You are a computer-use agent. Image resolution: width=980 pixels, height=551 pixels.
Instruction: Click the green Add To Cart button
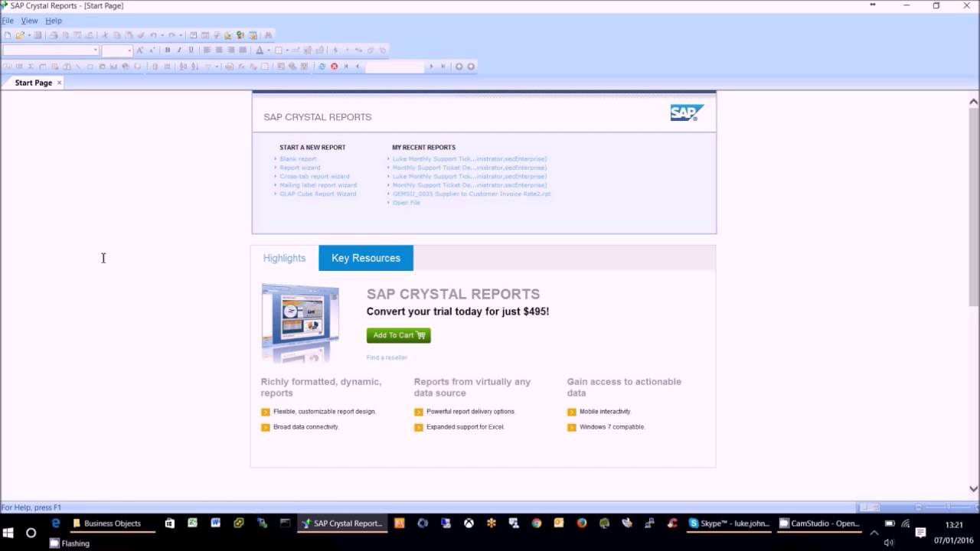[399, 335]
